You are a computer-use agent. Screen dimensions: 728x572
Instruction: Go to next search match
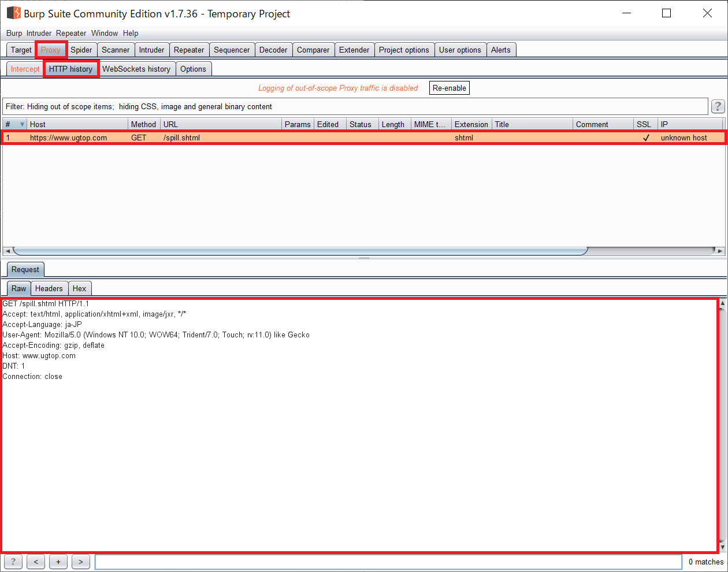(x=81, y=562)
